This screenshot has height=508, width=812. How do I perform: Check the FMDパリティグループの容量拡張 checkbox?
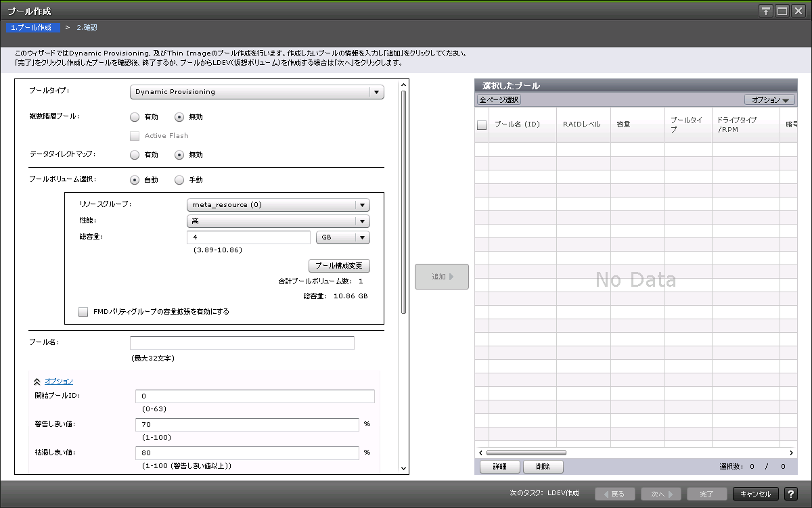[x=83, y=311]
